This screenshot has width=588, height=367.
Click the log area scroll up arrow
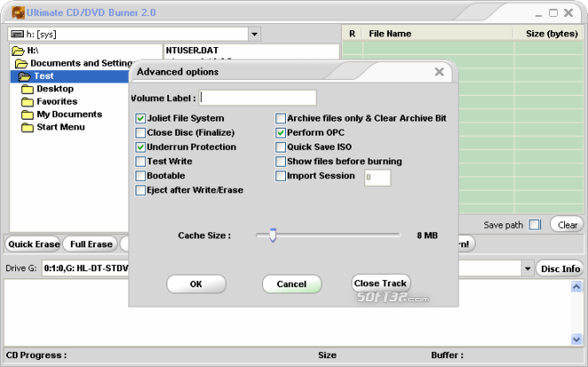(576, 286)
